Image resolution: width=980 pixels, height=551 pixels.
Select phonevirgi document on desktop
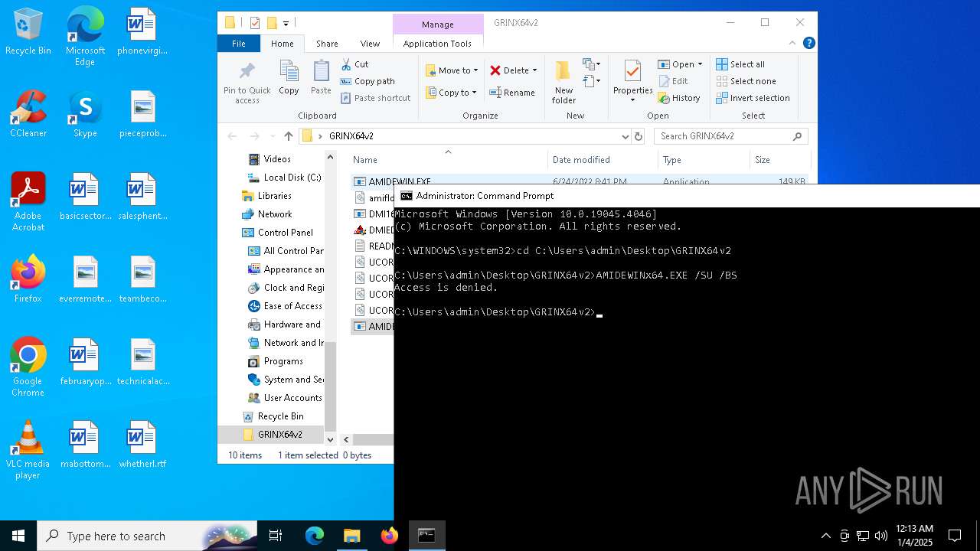coord(142,32)
